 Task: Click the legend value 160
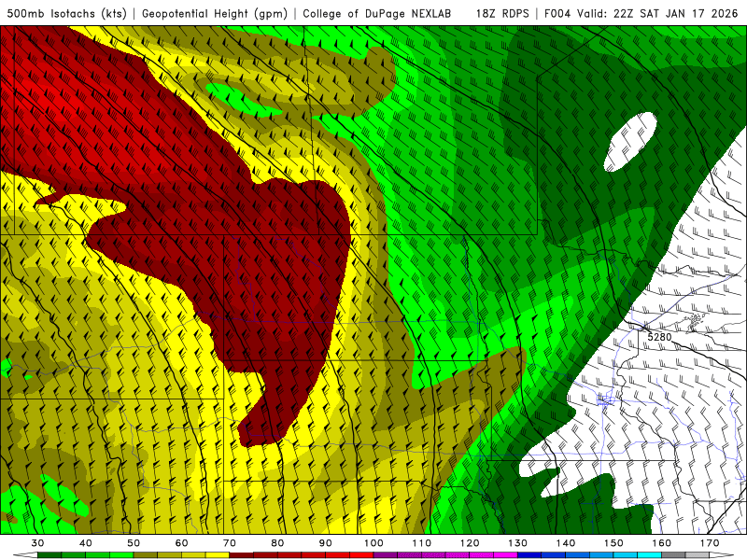662,543
